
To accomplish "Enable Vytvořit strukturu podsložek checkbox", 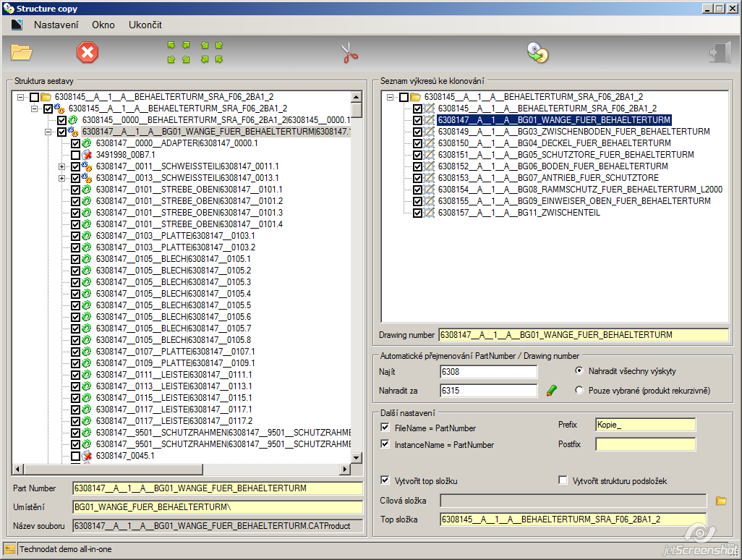I will point(563,480).
